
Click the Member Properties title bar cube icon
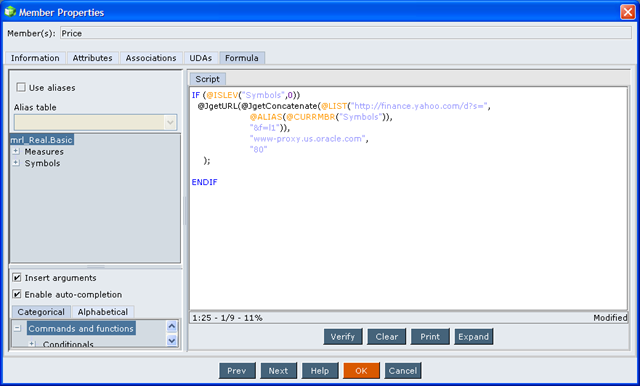[x=10, y=12]
